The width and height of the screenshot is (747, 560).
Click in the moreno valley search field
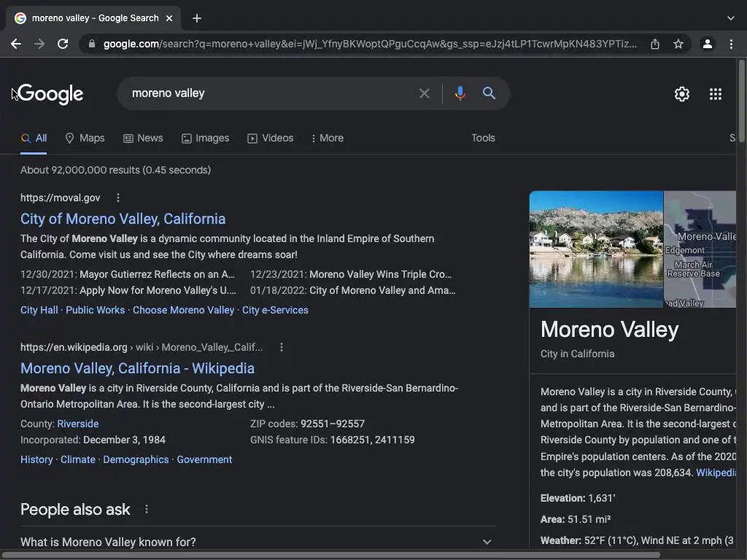(271, 93)
